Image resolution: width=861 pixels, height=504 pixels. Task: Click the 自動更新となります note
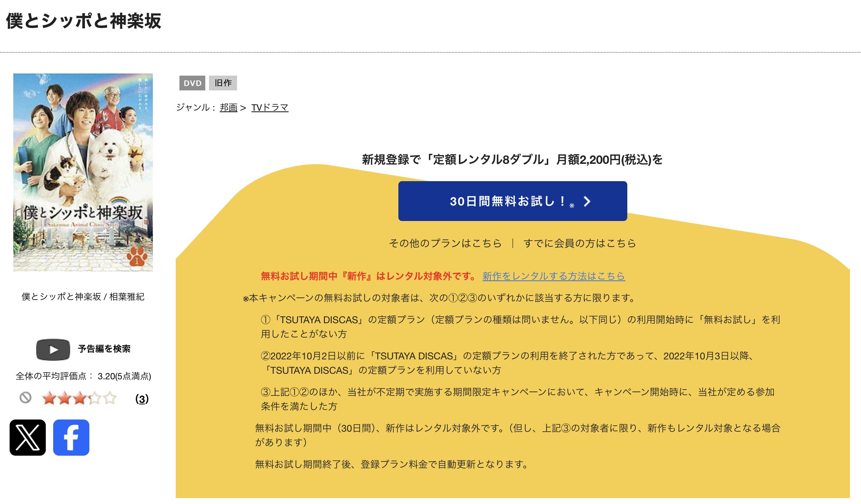[x=392, y=464]
